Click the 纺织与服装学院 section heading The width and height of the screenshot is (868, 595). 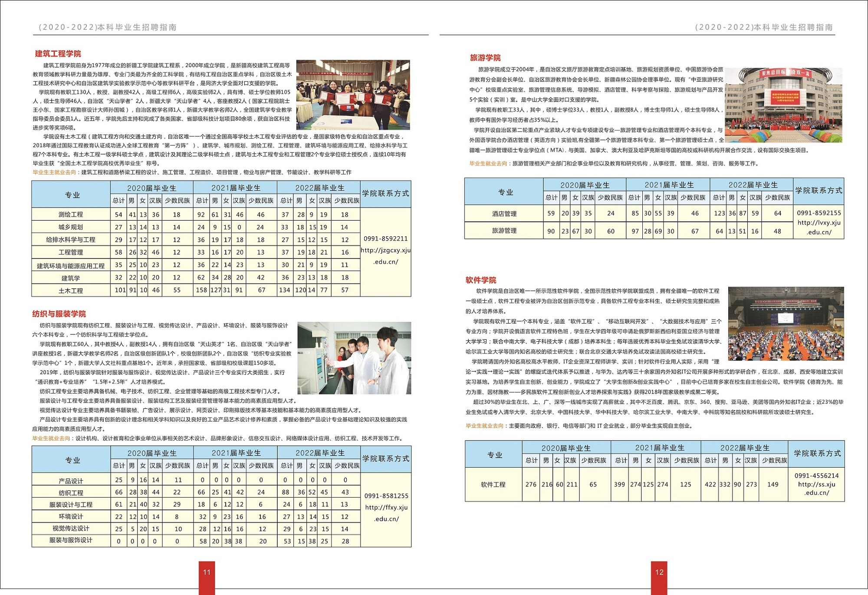tap(59, 314)
